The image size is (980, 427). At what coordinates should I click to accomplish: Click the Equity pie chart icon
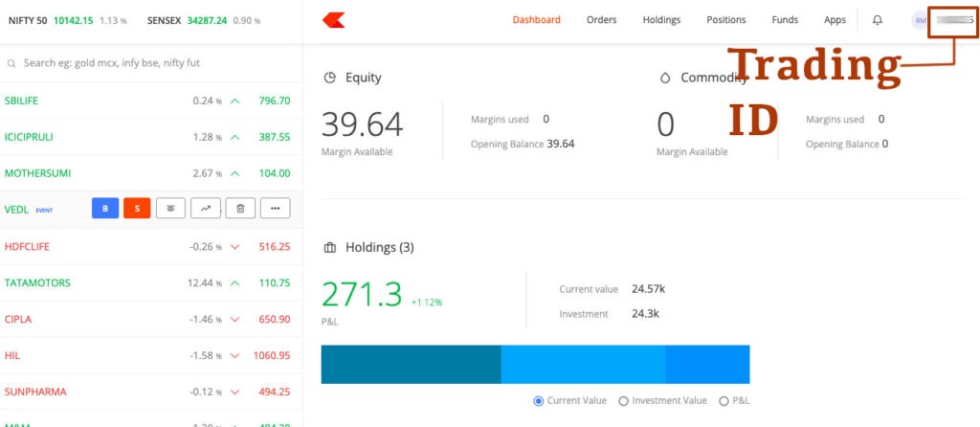pyautogui.click(x=329, y=78)
